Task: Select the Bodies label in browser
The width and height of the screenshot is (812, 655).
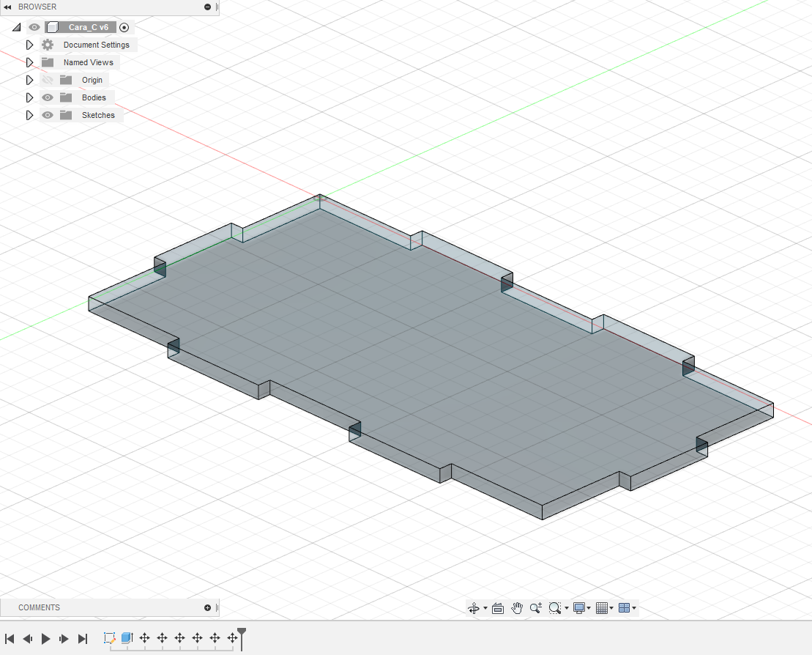Action: point(94,97)
